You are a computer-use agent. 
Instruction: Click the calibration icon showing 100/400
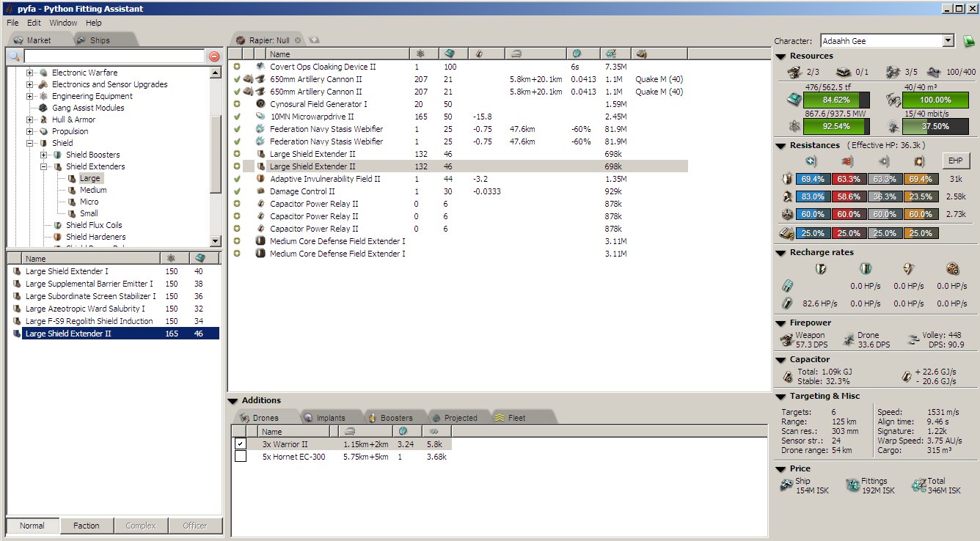pyautogui.click(x=934, y=72)
